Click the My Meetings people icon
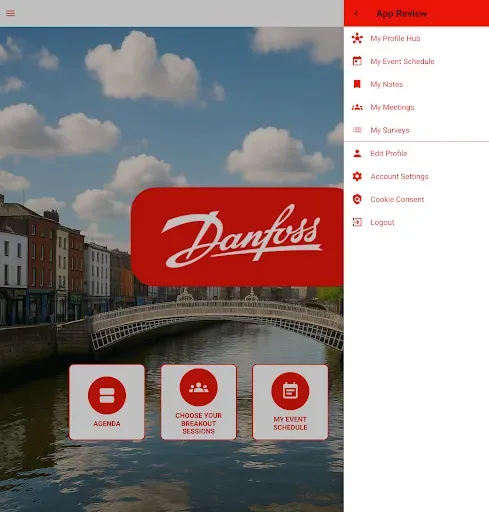This screenshot has width=489, height=512. coord(357,107)
